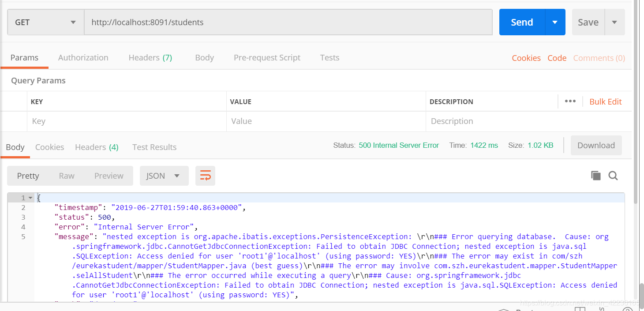The image size is (644, 311).
Task: Open the Pre-request Script tab
Action: [x=267, y=58]
